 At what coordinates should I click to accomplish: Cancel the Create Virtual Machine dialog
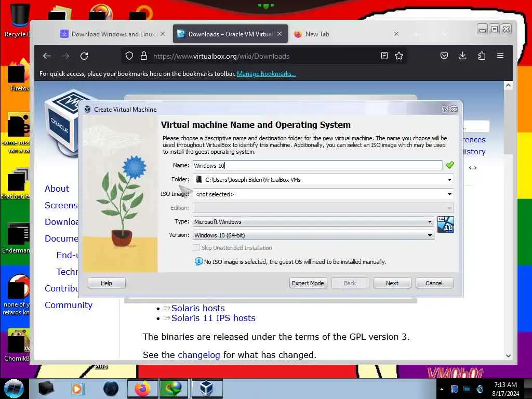434,283
